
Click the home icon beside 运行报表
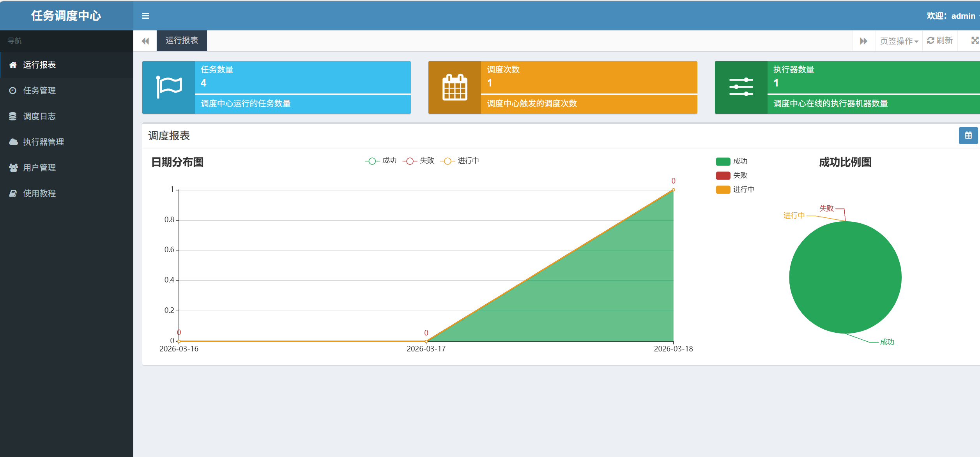click(x=13, y=65)
